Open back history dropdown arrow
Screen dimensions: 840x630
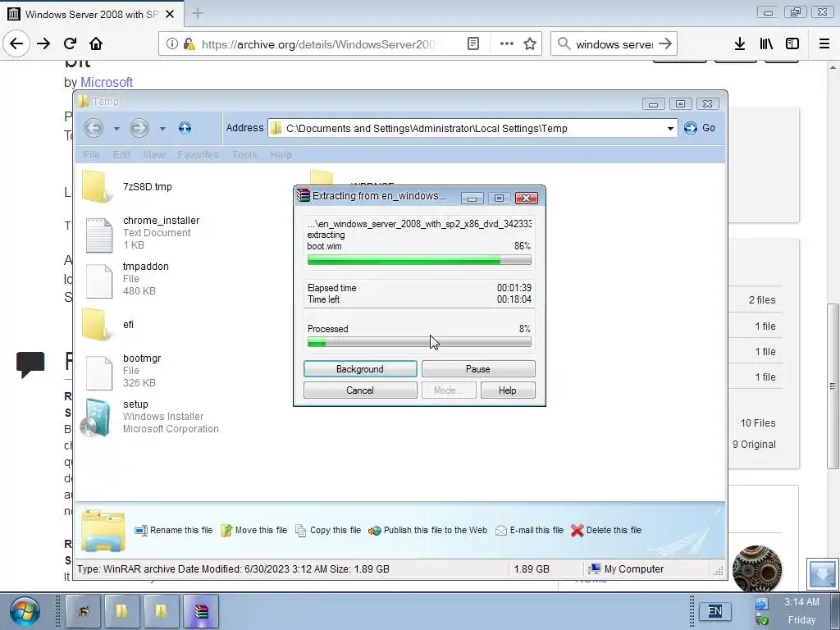click(x=116, y=129)
